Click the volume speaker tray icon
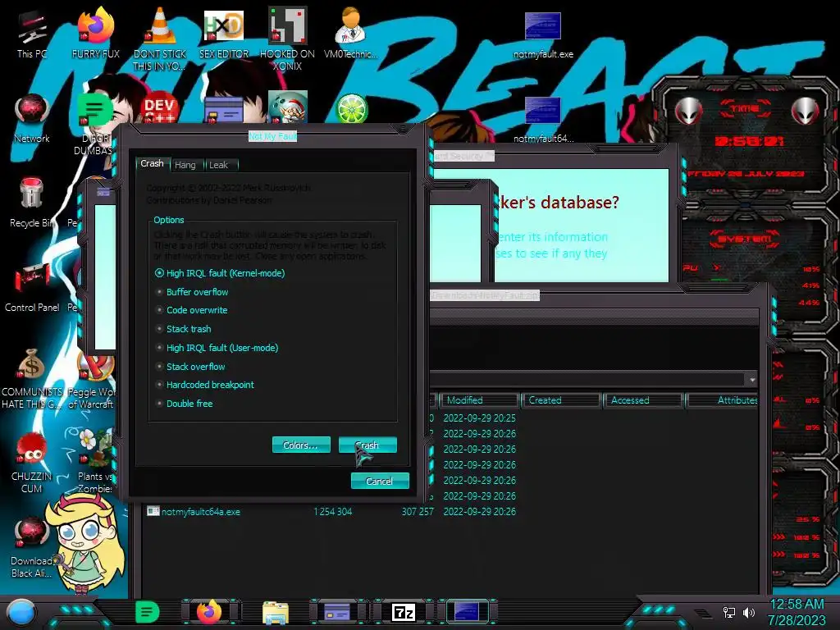Image resolution: width=840 pixels, height=630 pixels. 748,612
